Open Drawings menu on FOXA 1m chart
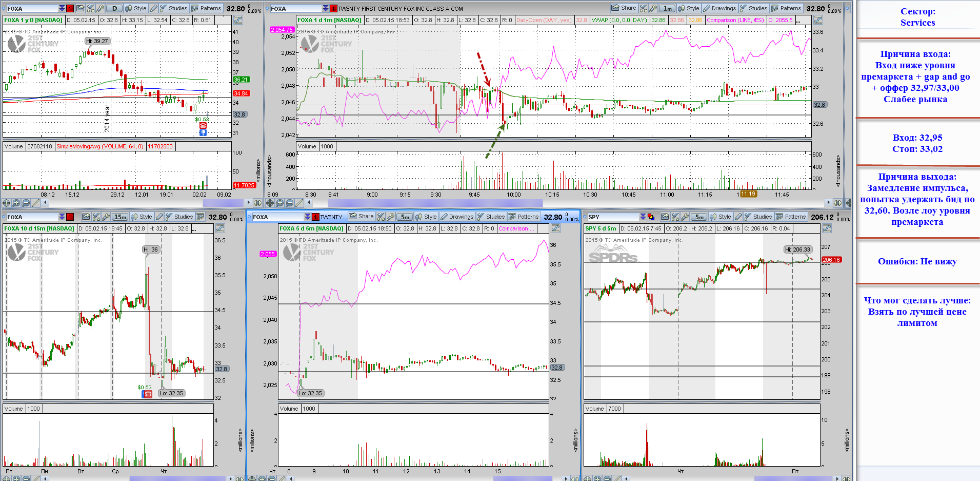 coord(719,8)
